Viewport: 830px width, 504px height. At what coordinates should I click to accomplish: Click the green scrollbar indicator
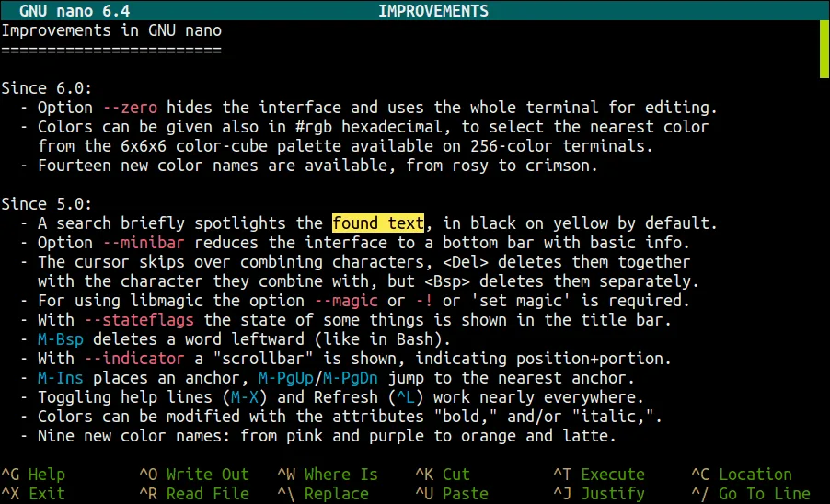(x=824, y=49)
